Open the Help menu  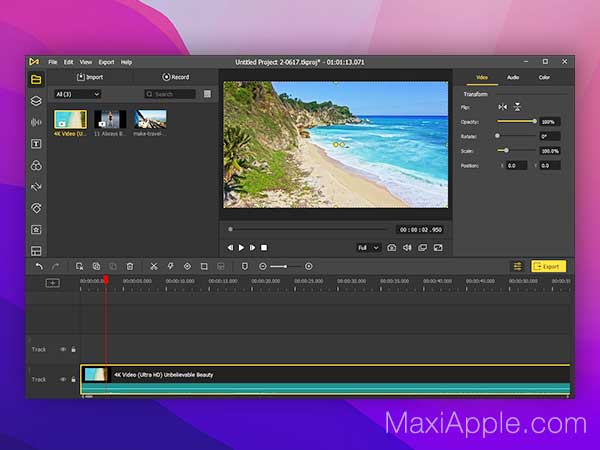click(126, 62)
